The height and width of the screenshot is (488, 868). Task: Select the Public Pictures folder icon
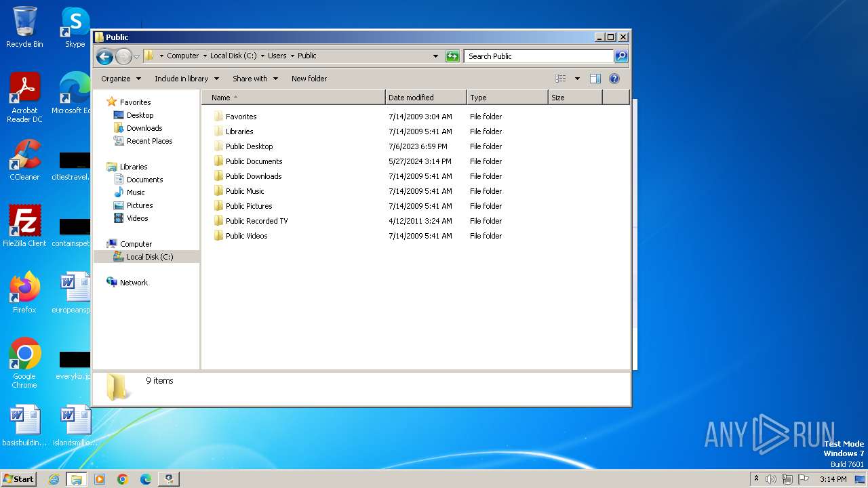tap(218, 206)
